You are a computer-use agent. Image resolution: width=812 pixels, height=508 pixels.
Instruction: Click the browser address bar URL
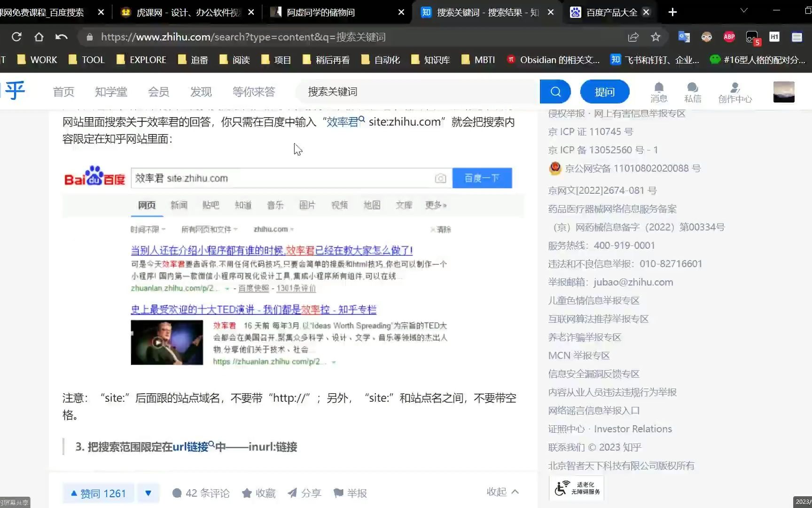tap(243, 37)
